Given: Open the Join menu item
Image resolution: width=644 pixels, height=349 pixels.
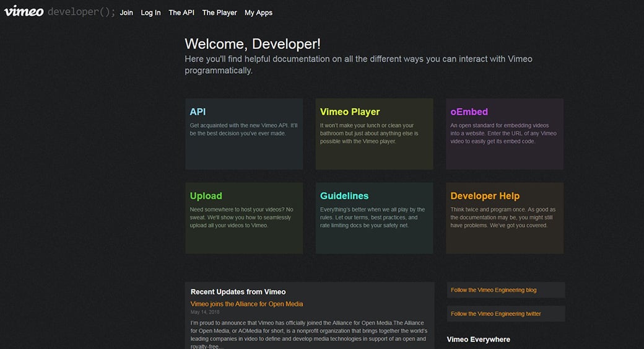Looking at the screenshot, I should tap(126, 12).
